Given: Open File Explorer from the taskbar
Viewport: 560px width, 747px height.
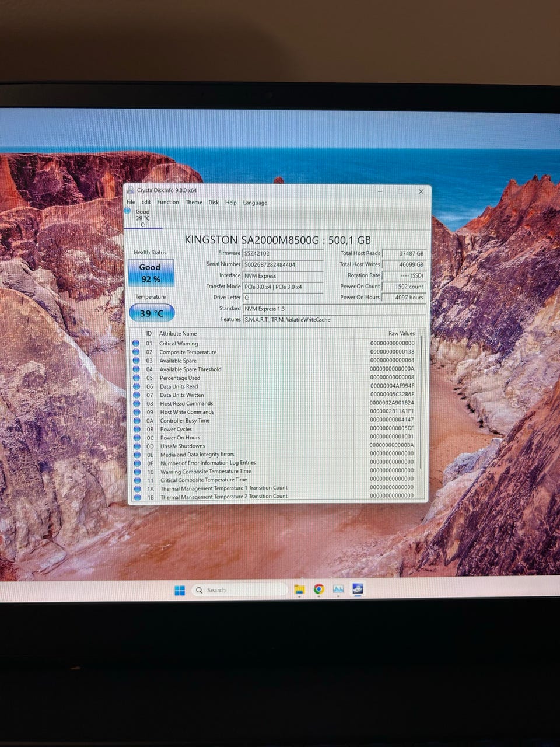Looking at the screenshot, I should tap(299, 589).
